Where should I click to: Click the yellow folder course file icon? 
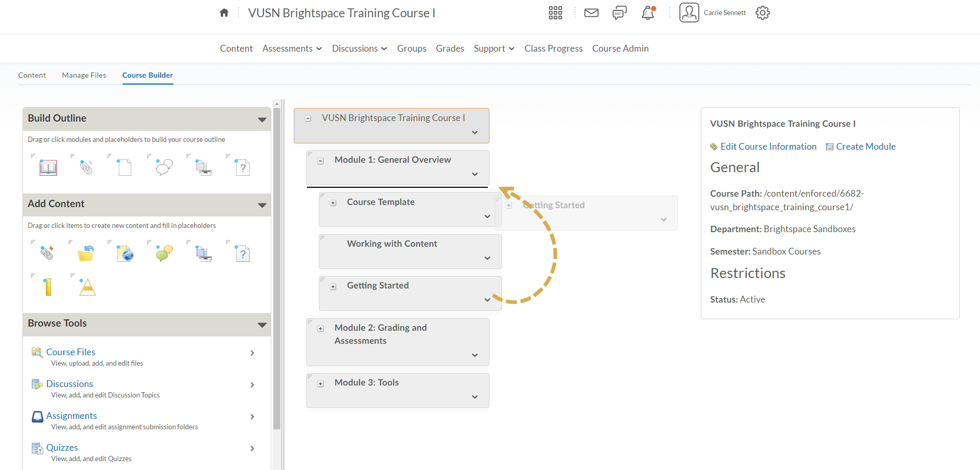click(x=86, y=254)
